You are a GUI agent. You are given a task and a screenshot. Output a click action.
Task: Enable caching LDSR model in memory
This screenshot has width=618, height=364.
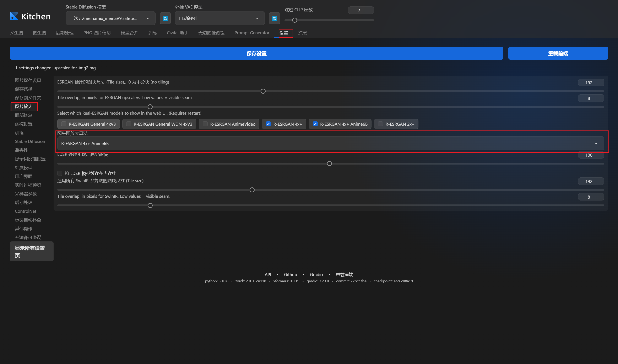60,173
